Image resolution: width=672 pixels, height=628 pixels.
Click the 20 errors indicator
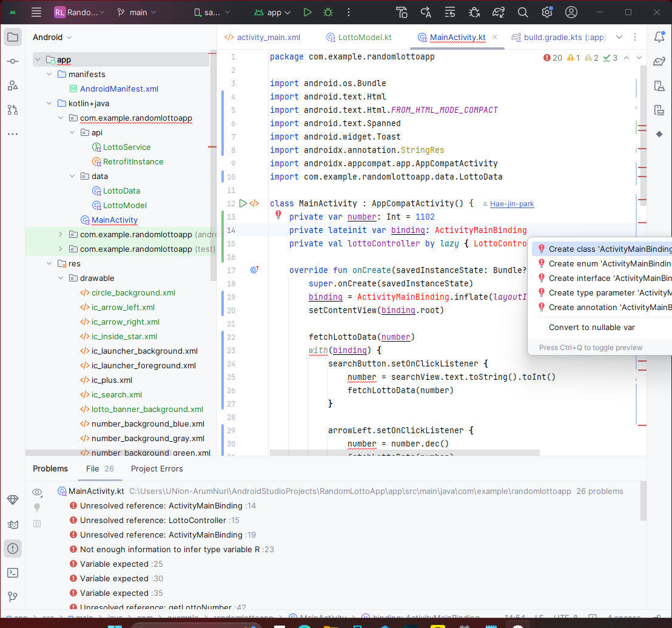coord(553,58)
